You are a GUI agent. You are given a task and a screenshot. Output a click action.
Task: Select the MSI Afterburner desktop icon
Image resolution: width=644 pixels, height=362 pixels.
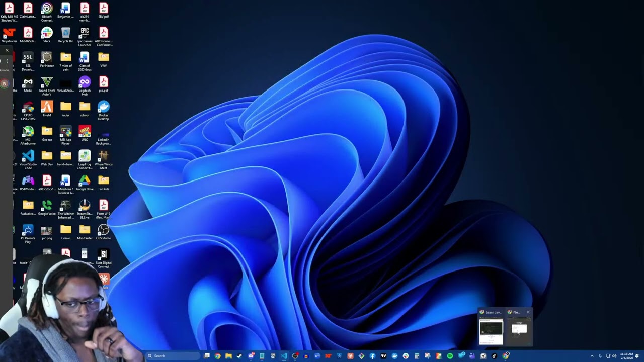tap(28, 136)
